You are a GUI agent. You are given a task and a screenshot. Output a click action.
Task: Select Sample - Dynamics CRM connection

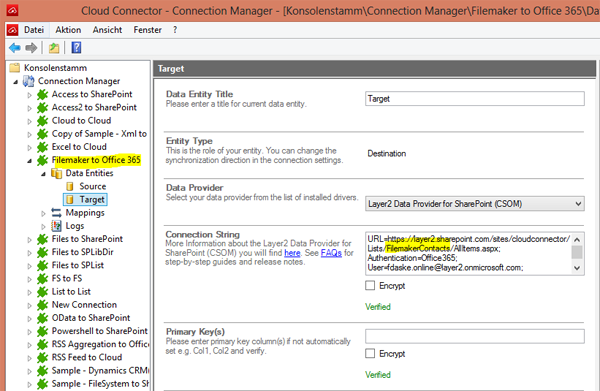pyautogui.click(x=100, y=371)
